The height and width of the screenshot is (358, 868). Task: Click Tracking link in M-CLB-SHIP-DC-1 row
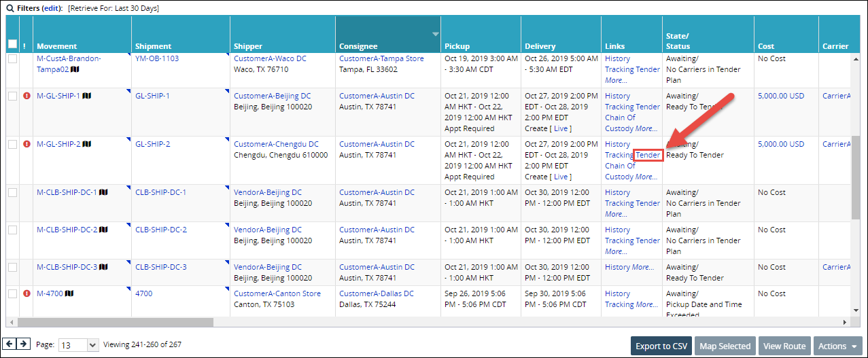pos(619,203)
